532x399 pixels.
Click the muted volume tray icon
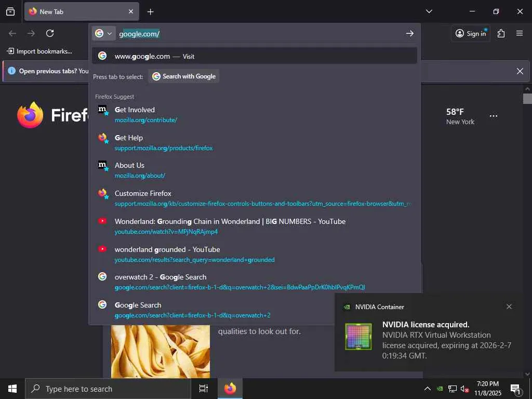tap(464, 389)
